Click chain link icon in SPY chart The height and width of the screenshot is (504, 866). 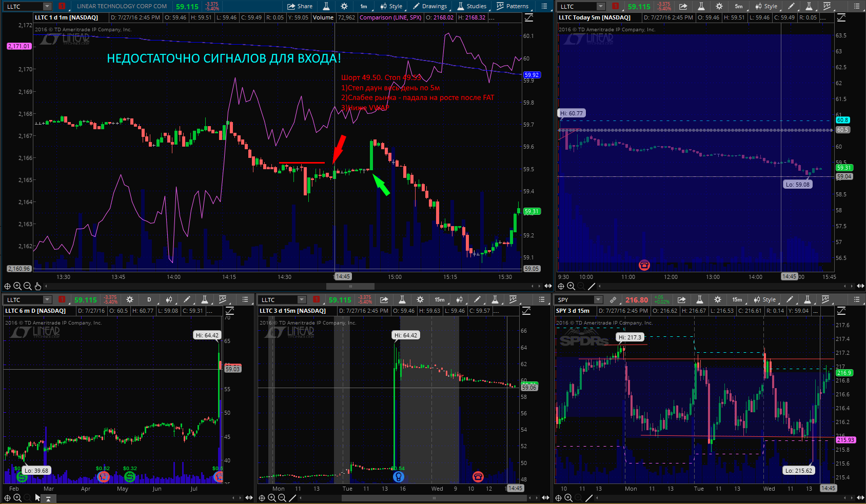[613, 299]
